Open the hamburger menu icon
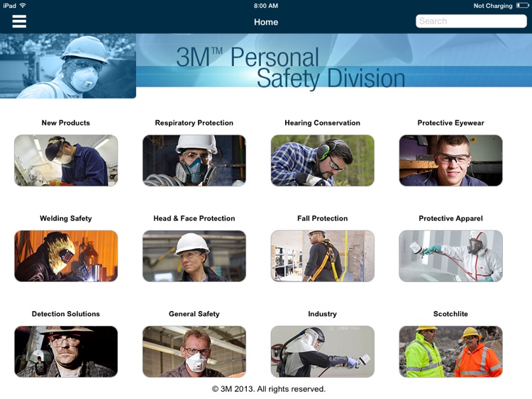The height and width of the screenshot is (399, 532). click(19, 21)
